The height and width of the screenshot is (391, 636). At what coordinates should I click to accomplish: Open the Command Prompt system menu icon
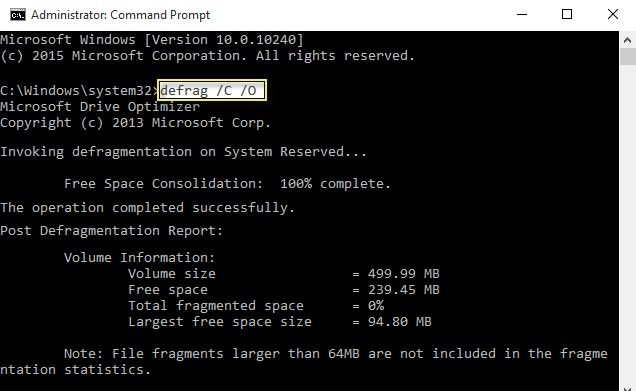click(18, 15)
